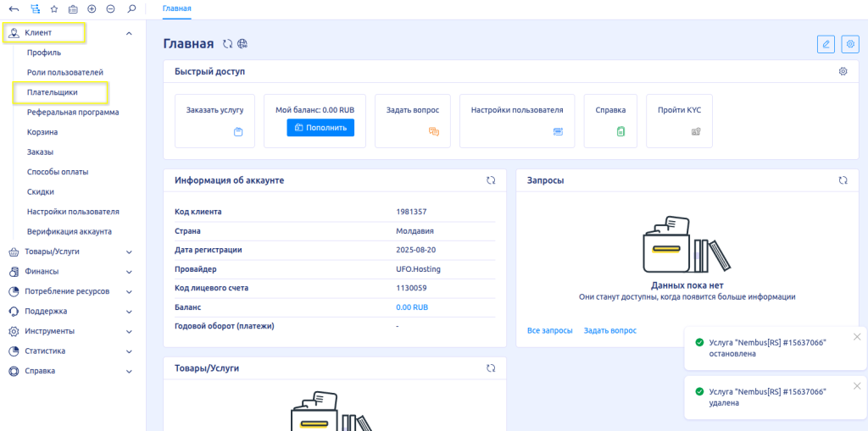This screenshot has width=868, height=431.
Task: Collapse the Клиент menu section
Action: point(129,33)
